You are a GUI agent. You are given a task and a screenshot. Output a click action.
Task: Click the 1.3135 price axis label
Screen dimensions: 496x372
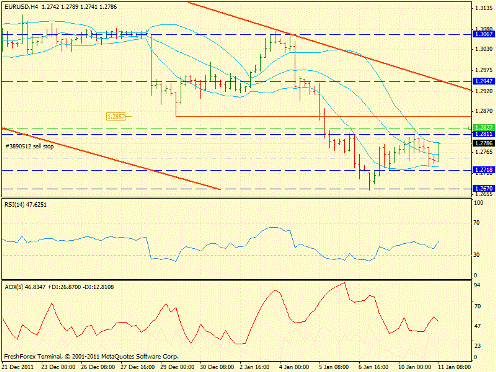(484, 8)
